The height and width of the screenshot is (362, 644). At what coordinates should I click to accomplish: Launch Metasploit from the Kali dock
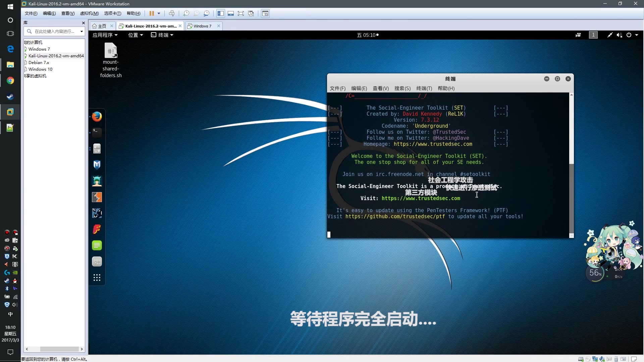[x=97, y=165]
